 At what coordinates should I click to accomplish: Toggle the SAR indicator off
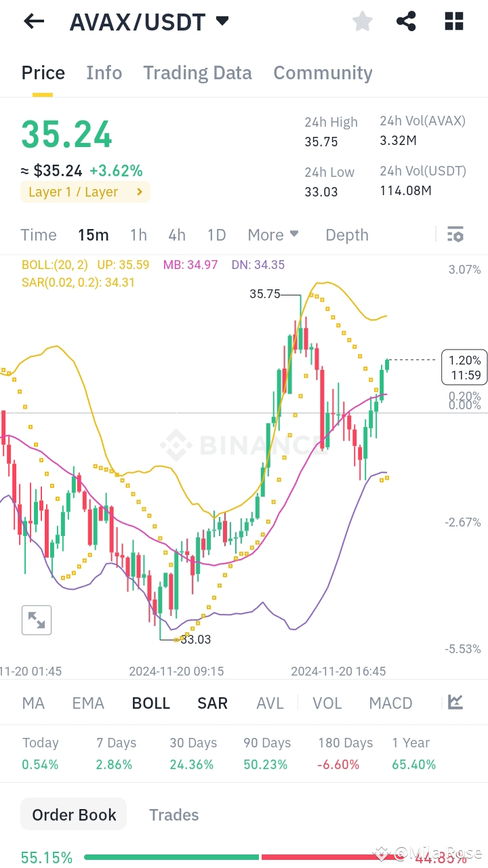point(212,703)
